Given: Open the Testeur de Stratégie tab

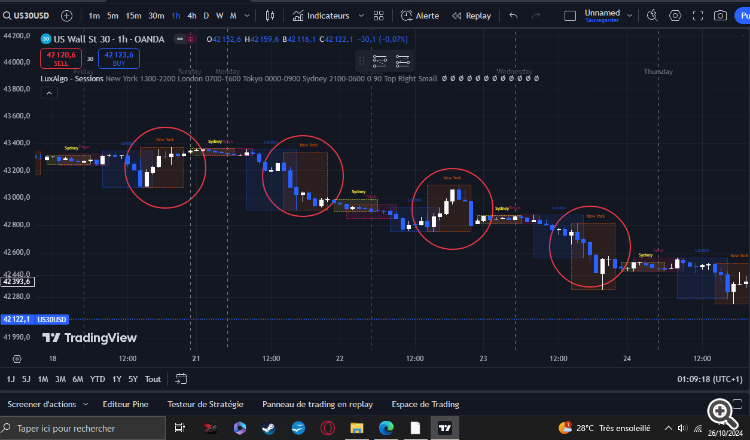Looking at the screenshot, I should (205, 404).
